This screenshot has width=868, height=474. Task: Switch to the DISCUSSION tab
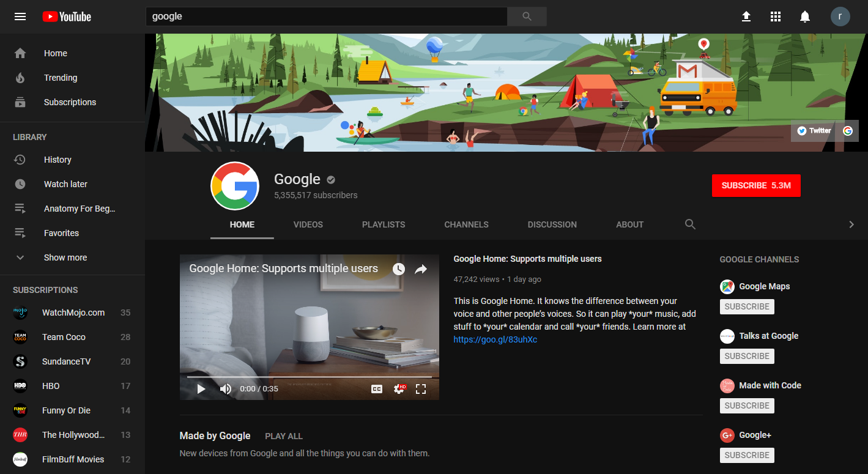click(x=552, y=224)
